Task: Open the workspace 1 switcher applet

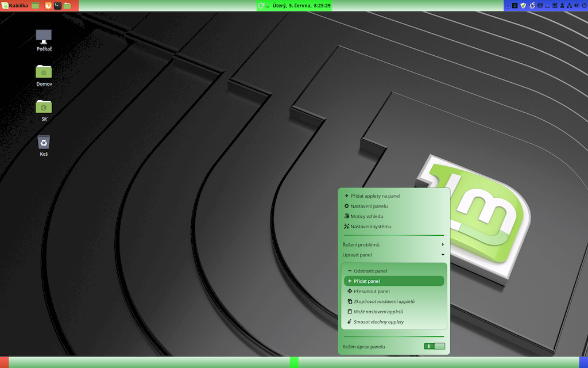Action: click(x=515, y=6)
